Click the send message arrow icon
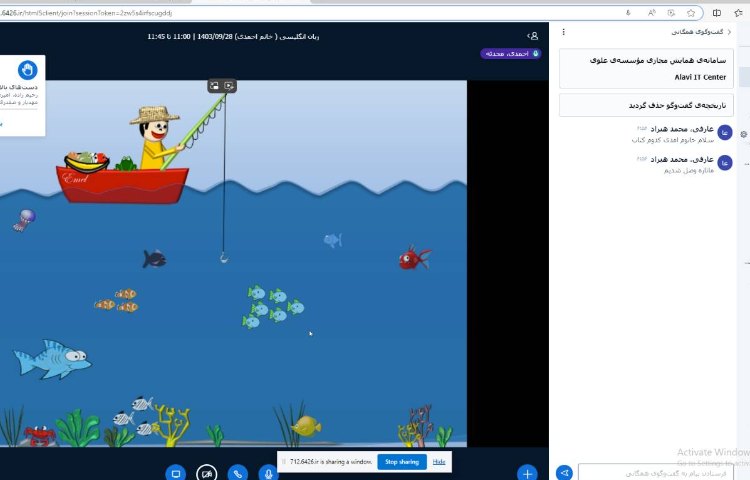750x480 pixels. click(x=564, y=472)
